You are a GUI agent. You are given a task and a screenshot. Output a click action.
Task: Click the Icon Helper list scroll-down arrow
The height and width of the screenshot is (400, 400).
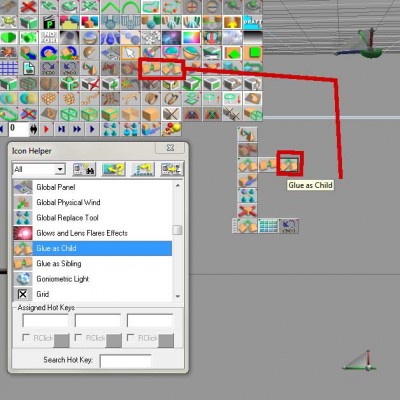pyautogui.click(x=178, y=296)
